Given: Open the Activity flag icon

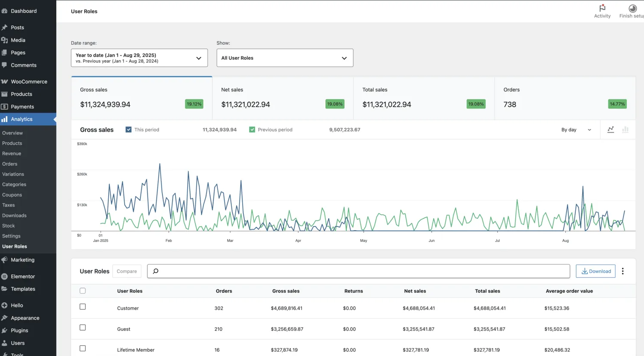Looking at the screenshot, I should tap(602, 9).
